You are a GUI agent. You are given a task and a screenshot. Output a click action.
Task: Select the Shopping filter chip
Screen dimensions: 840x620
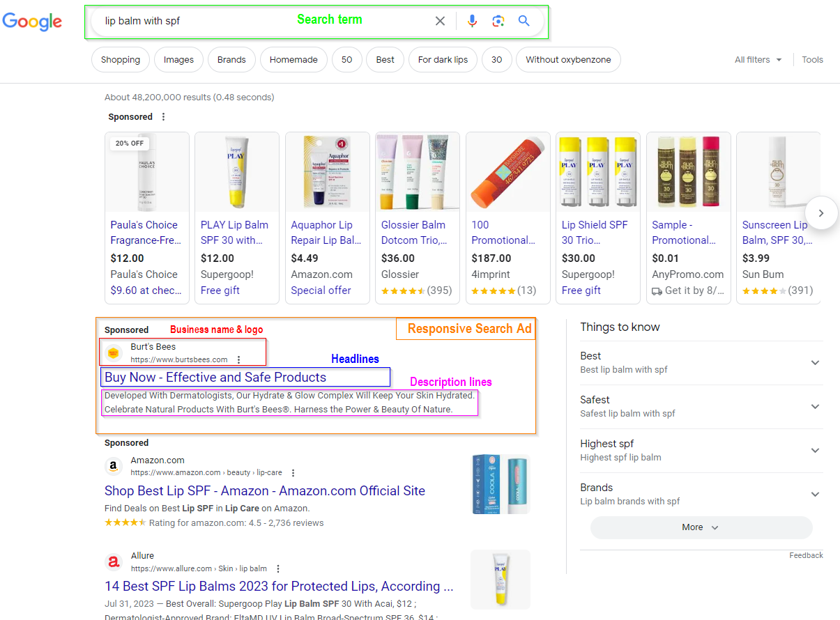[x=121, y=60]
